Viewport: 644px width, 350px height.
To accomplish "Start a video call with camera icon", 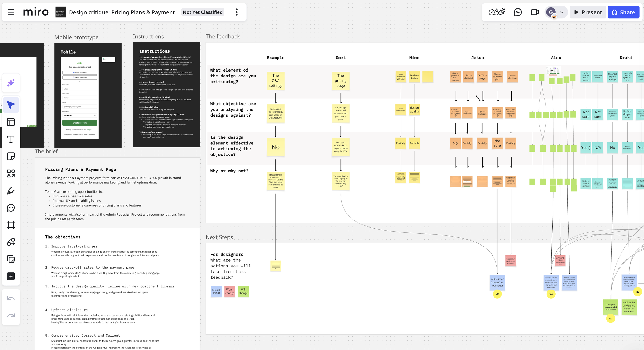I will 535,12.
